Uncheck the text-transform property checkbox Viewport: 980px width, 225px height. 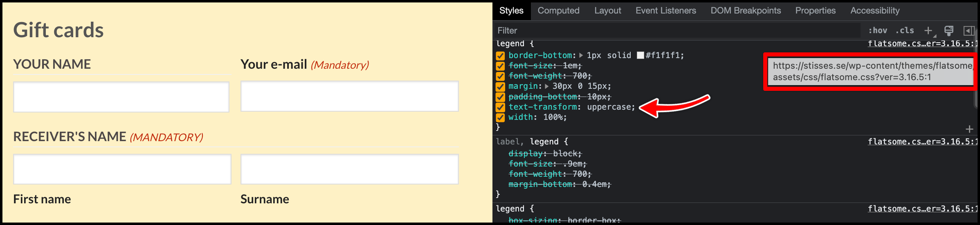click(500, 107)
